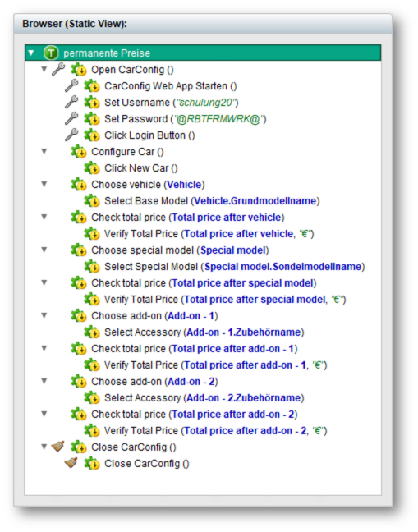Click gear icon of Verify Total Price after vehicle

(92, 233)
